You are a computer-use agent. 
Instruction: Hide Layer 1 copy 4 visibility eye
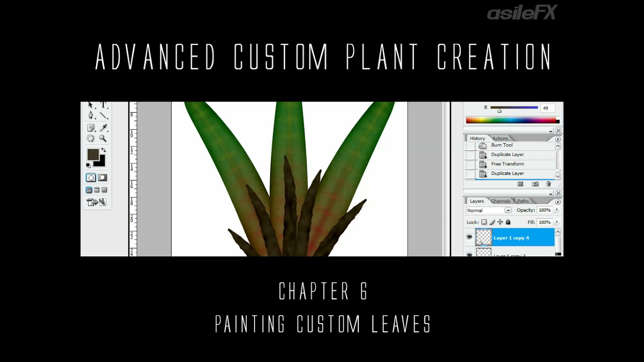pyautogui.click(x=469, y=237)
